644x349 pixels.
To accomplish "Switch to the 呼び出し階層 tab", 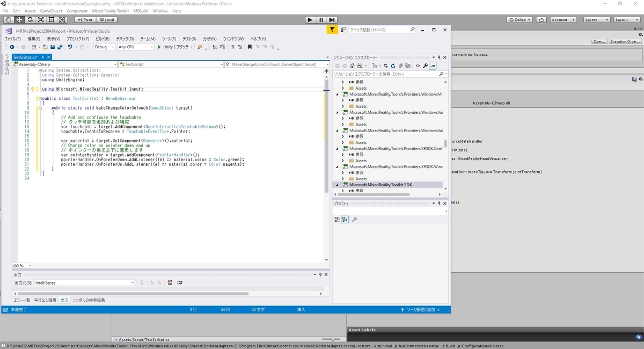I will point(45,300).
